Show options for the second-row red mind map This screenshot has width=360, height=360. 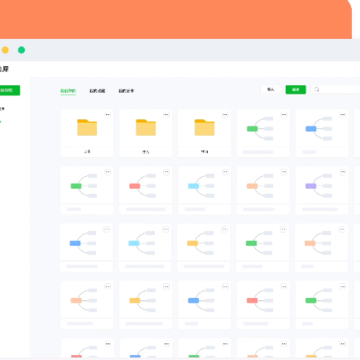[166, 172]
